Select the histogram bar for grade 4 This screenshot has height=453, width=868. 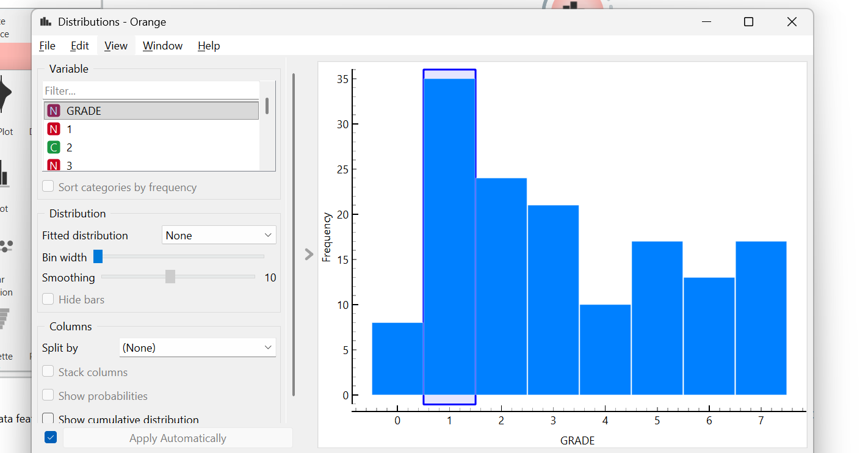click(605, 350)
